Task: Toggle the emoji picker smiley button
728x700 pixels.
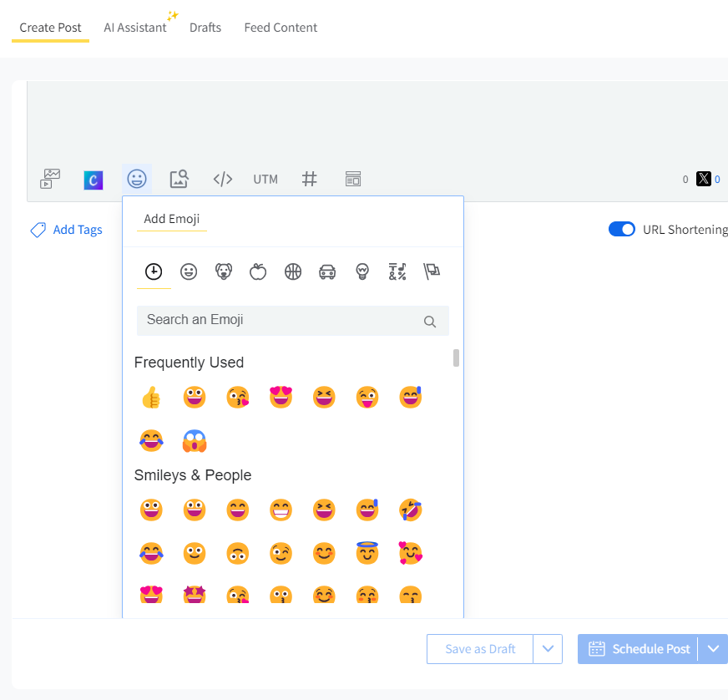Action: click(137, 179)
